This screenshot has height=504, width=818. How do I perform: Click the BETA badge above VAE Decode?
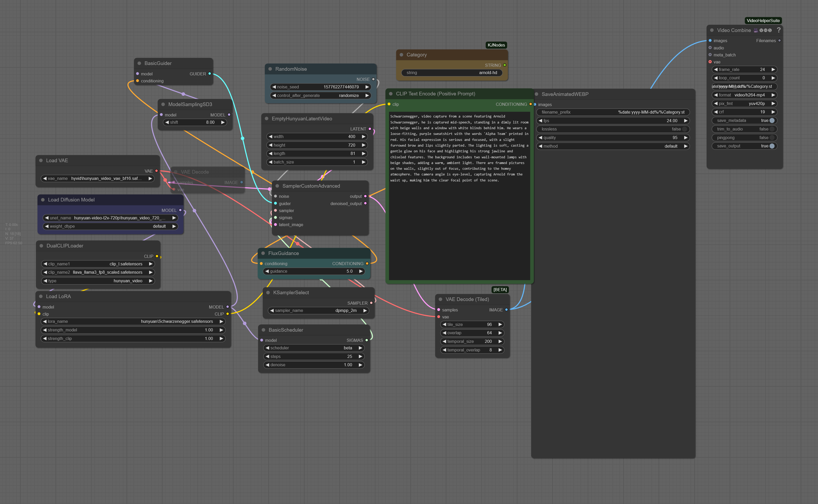(500, 290)
